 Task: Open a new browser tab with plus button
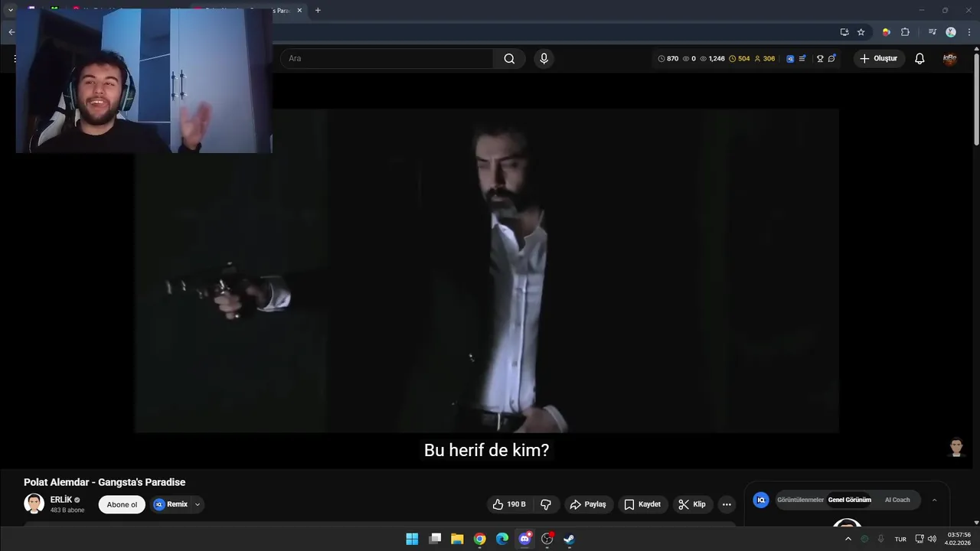coord(318,10)
